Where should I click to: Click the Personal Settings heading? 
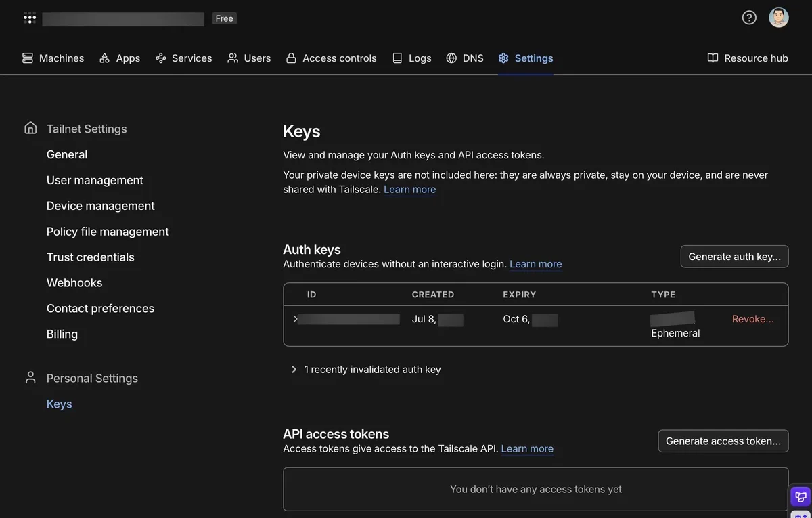click(92, 379)
